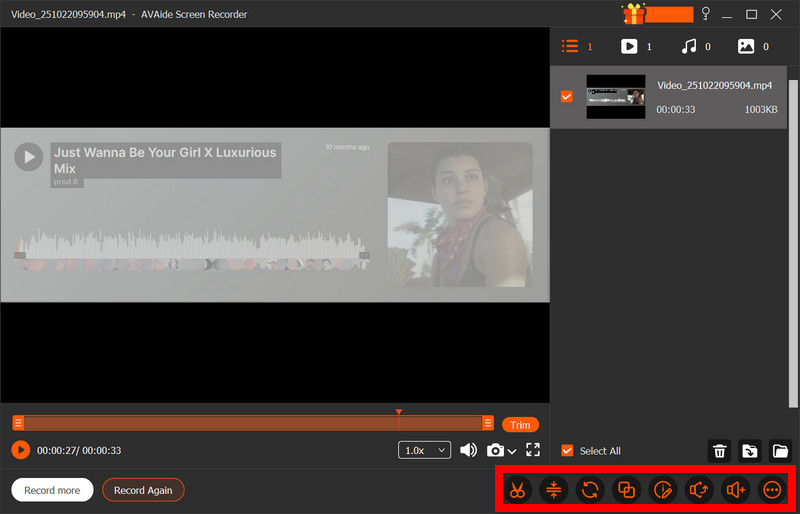Play the recorded video
This screenshot has width=800, height=514.
pos(20,450)
